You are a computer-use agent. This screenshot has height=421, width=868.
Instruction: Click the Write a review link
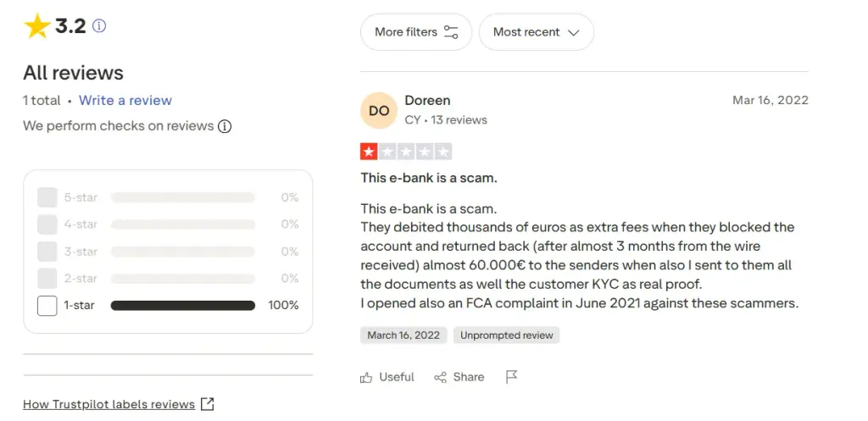tap(125, 100)
